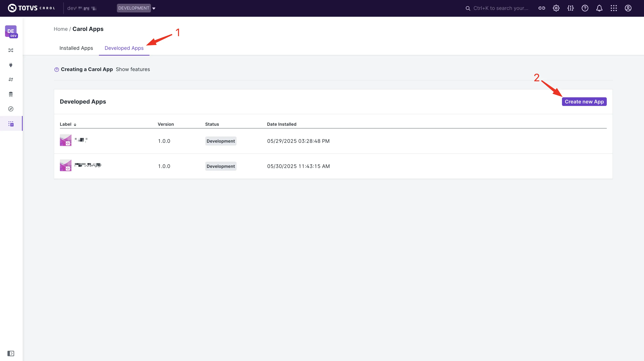This screenshot has width=644, height=361.
Task: Open the Carol Apps sidebar icon
Action: pyautogui.click(x=11, y=124)
